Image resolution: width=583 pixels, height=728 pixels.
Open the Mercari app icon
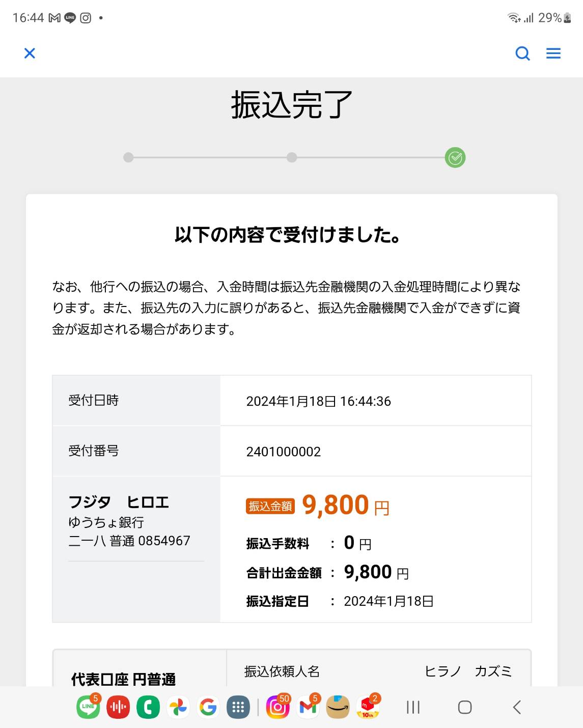pos(368,707)
